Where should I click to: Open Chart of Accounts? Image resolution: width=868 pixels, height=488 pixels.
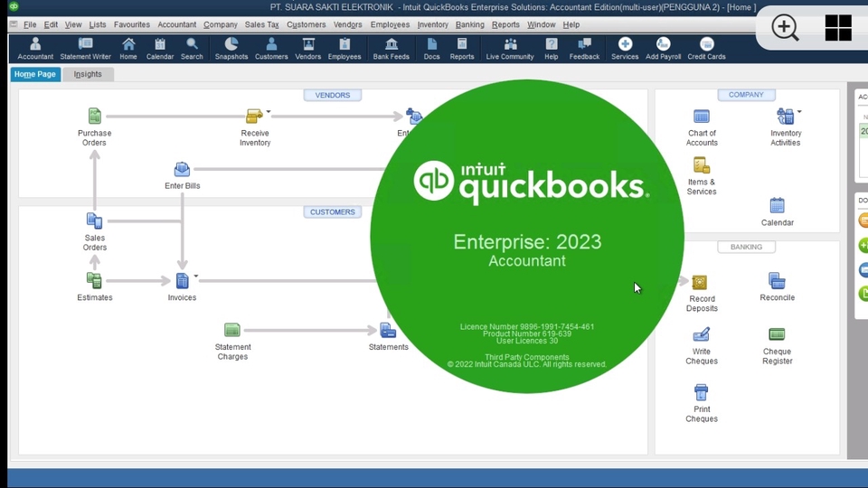[701, 117]
